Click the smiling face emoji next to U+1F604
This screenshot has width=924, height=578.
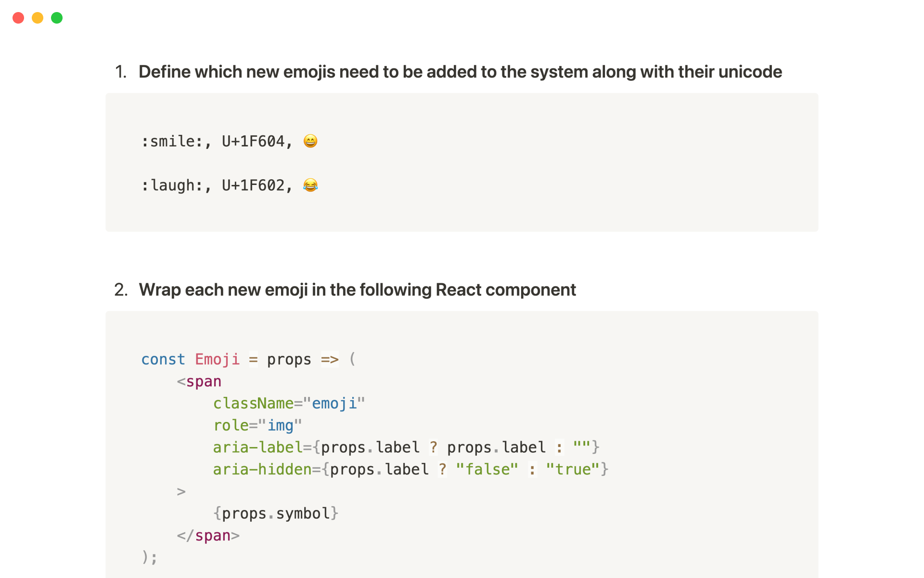(x=310, y=141)
